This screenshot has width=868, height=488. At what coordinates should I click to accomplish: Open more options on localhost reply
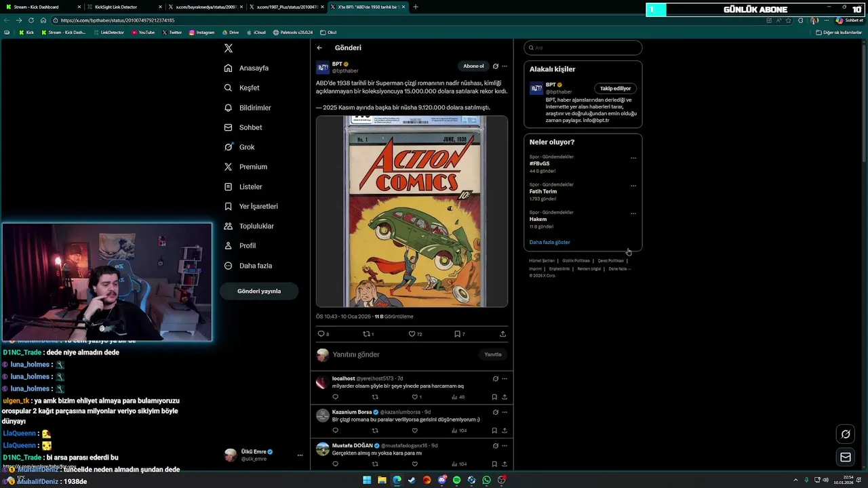(x=505, y=379)
